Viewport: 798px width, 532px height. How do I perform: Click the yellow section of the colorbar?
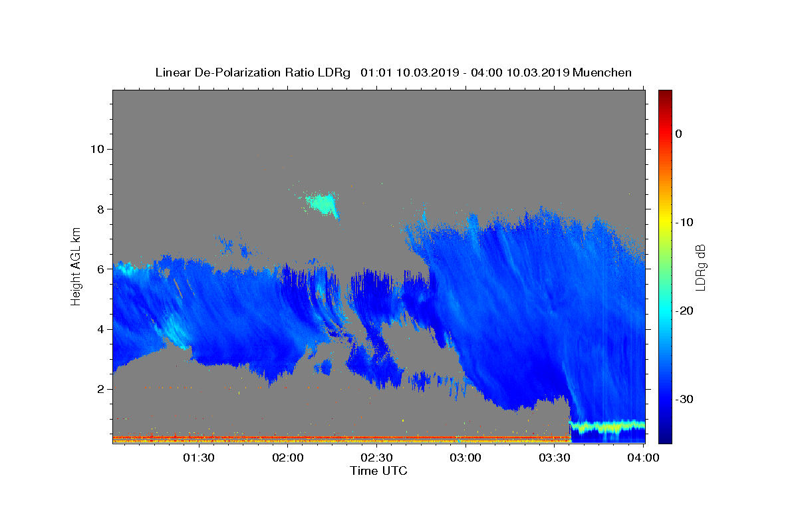[x=664, y=219]
